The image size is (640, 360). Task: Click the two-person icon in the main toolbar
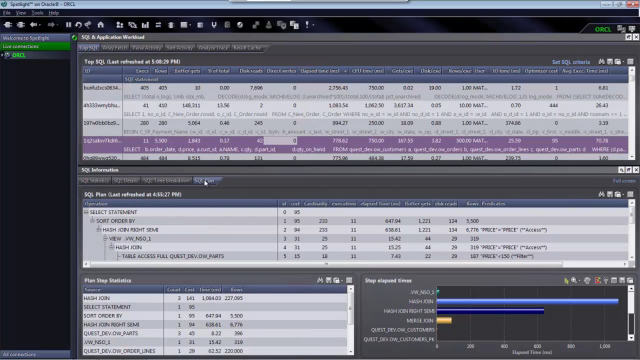120,25
